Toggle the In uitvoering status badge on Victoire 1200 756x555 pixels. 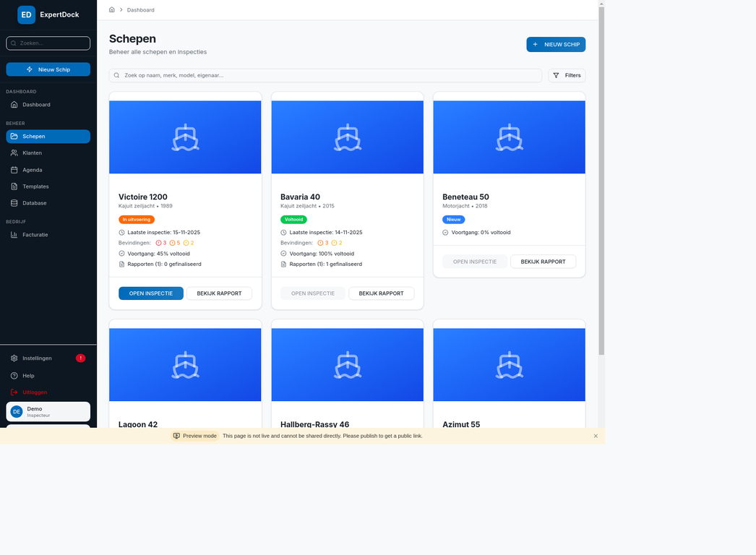(x=136, y=218)
